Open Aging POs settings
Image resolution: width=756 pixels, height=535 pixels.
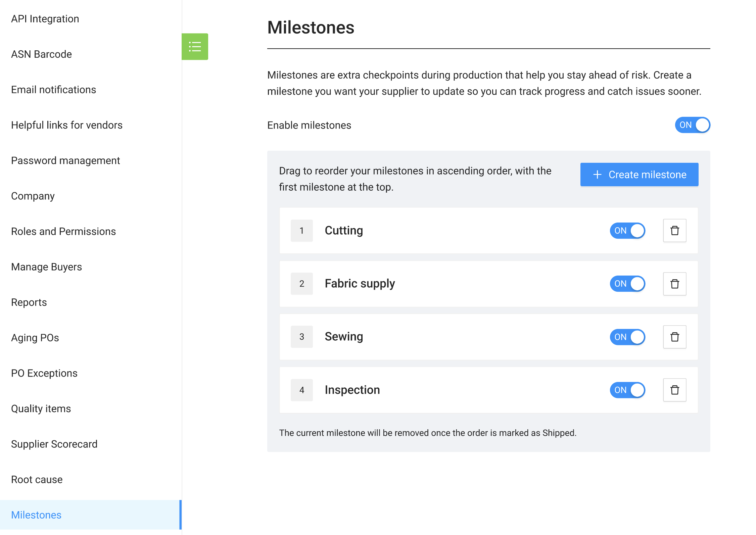(35, 338)
